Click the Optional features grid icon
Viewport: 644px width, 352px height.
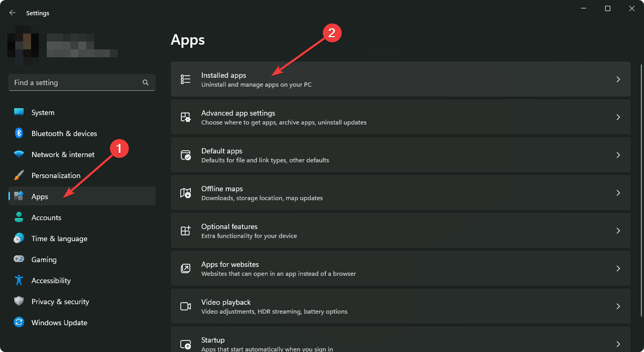pyautogui.click(x=186, y=231)
